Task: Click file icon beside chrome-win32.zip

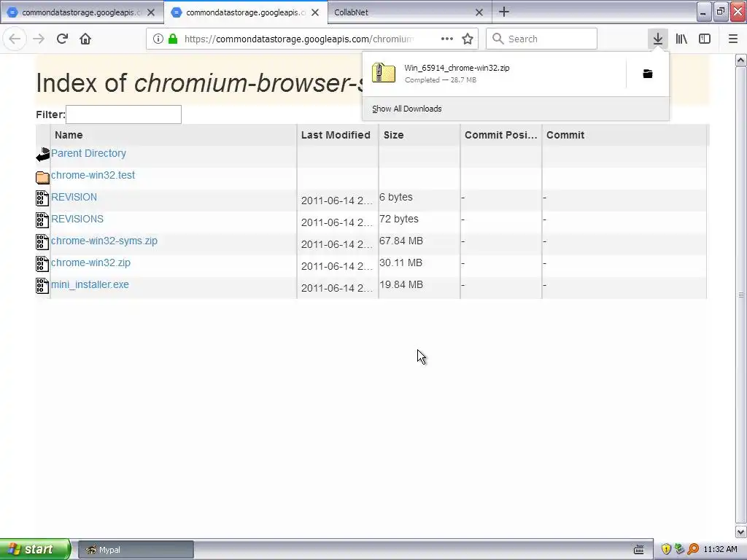Action: tap(42, 264)
